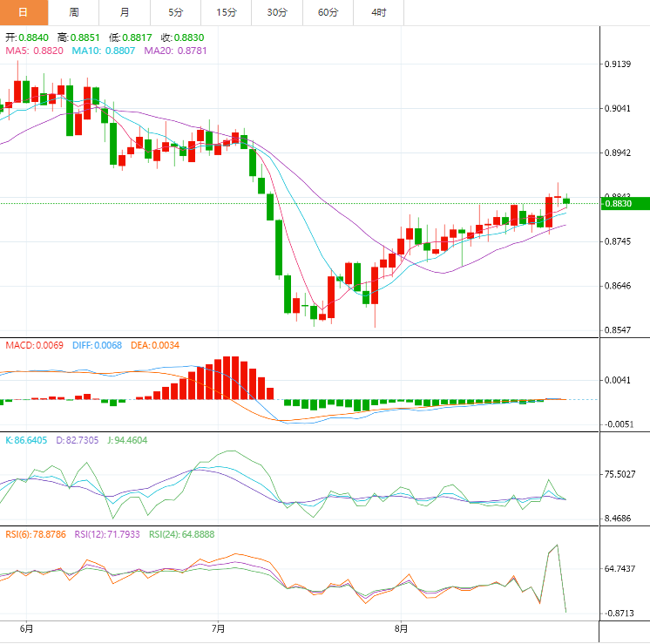The height and width of the screenshot is (644, 650).
Task: Click the 8月 marker on time axis
Action: click(401, 628)
